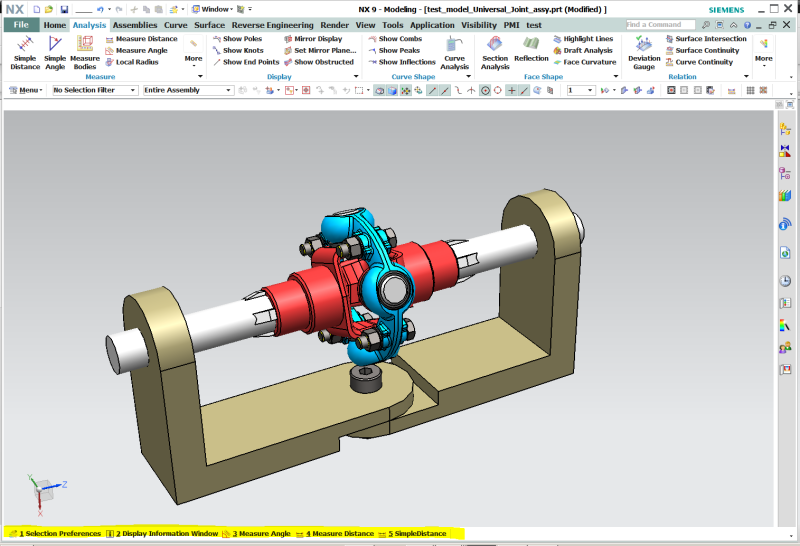Screen dimensions: 800x546
Task: Open the No Selection Filter dropdown
Action: tap(95, 90)
